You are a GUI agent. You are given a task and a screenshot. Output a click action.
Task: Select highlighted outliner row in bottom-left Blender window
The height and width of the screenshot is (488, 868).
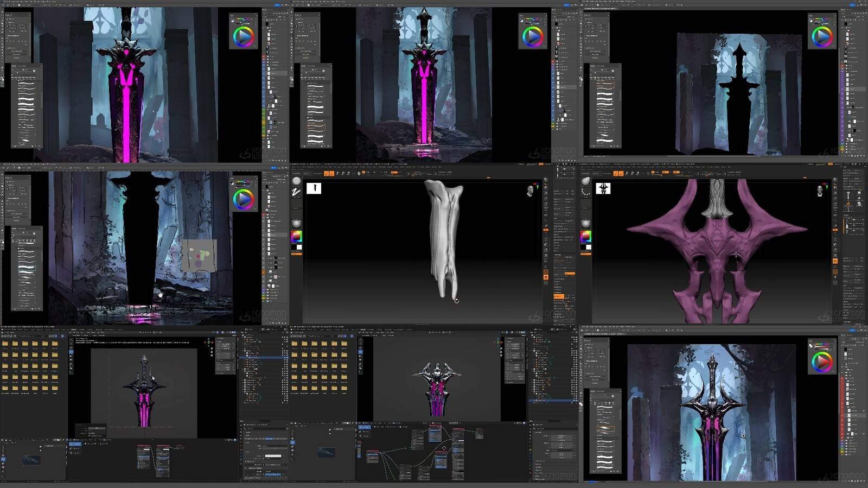pyautogui.click(x=264, y=358)
